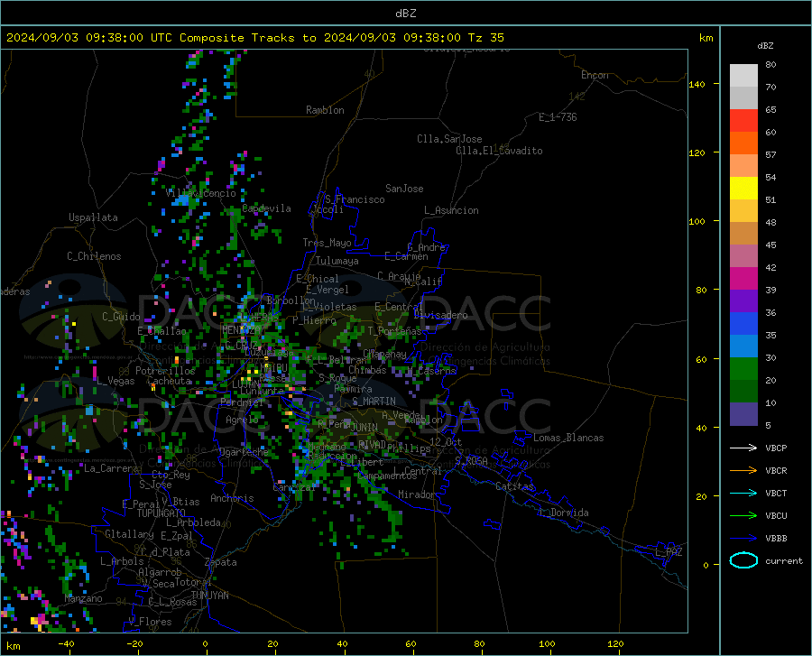Select the red 65 dBZ color swatch
The width and height of the screenshot is (812, 656).
[x=743, y=121]
